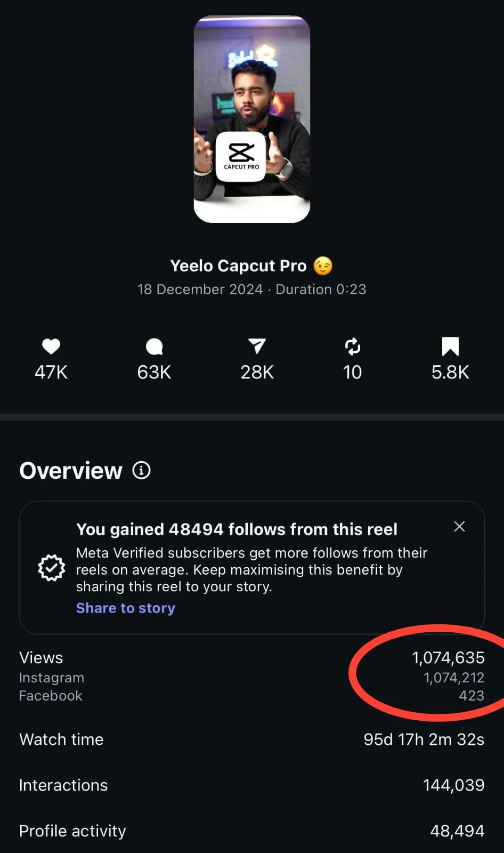Tap the Views row

pos(252,658)
